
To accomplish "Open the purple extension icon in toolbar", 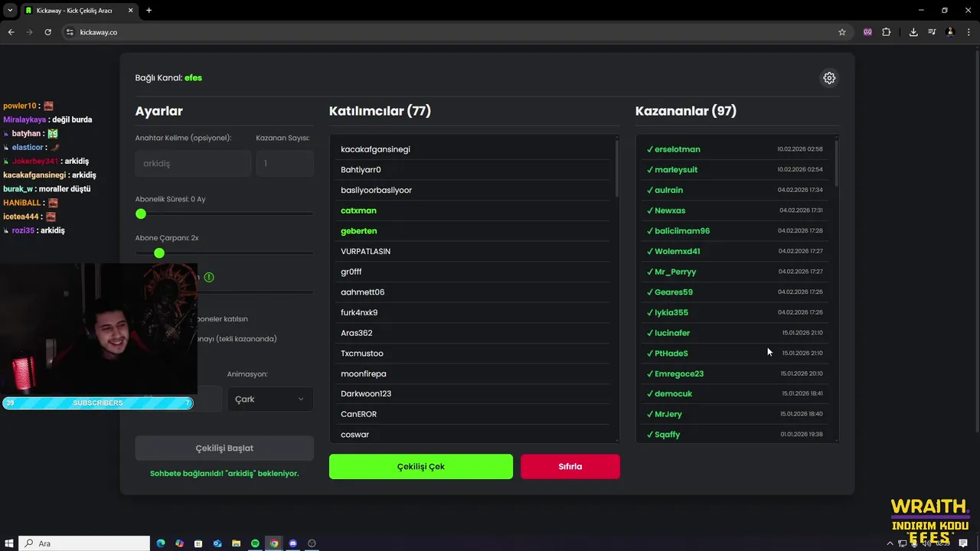I will pos(867,32).
